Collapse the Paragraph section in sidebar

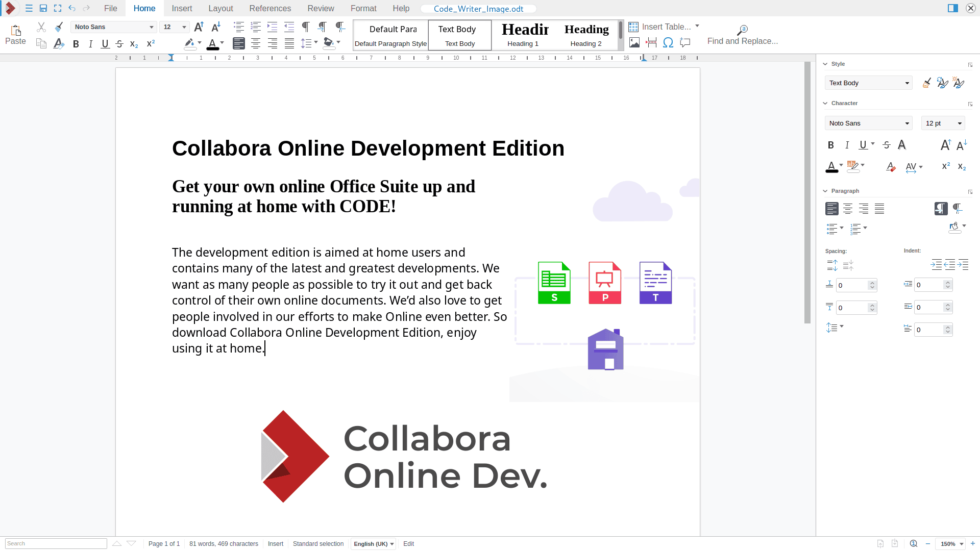coord(825,191)
